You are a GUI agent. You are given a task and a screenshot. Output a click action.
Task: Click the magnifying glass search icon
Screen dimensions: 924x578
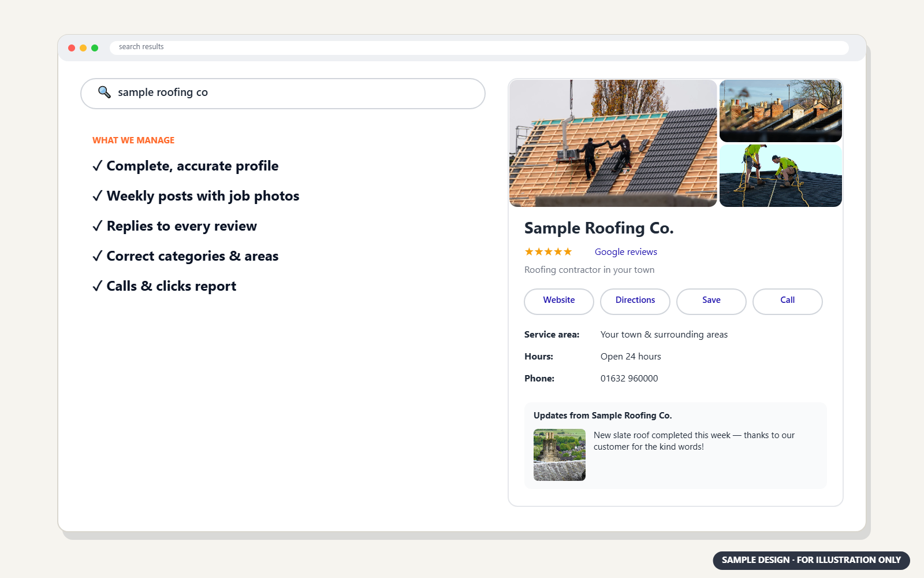click(104, 92)
